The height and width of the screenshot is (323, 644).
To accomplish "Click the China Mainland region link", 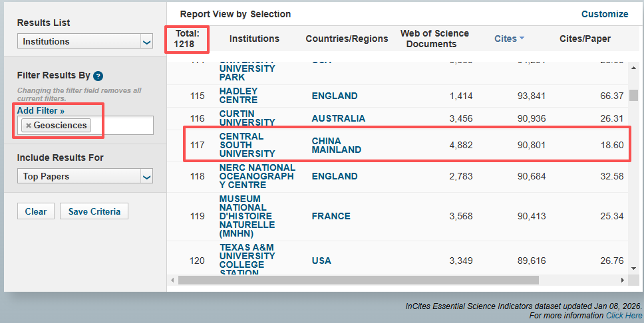I will click(x=336, y=145).
